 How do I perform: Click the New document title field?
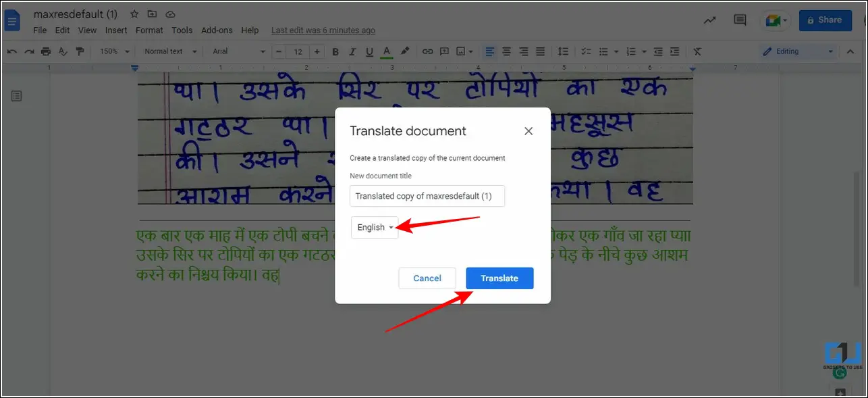coord(427,196)
